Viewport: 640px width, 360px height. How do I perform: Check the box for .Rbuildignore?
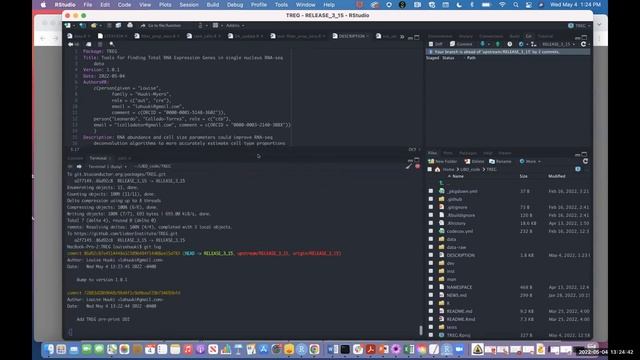431,215
